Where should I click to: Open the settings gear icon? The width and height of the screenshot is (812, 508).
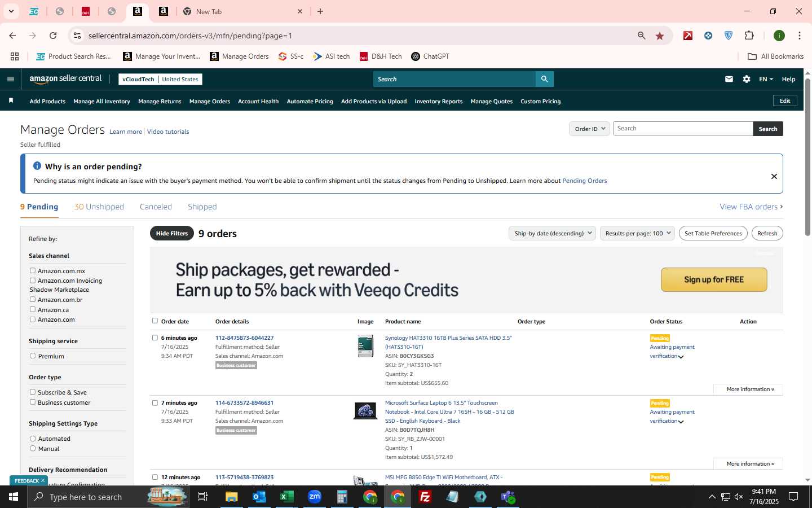coord(747,79)
